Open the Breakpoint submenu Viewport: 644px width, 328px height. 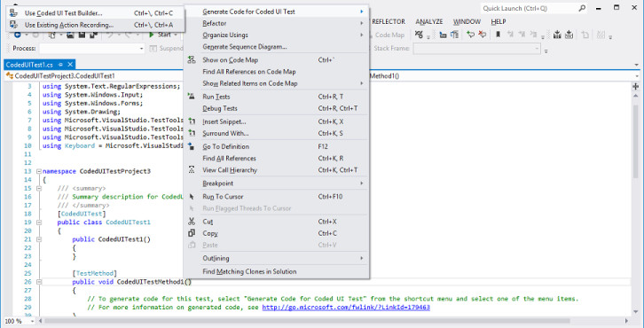276,184
